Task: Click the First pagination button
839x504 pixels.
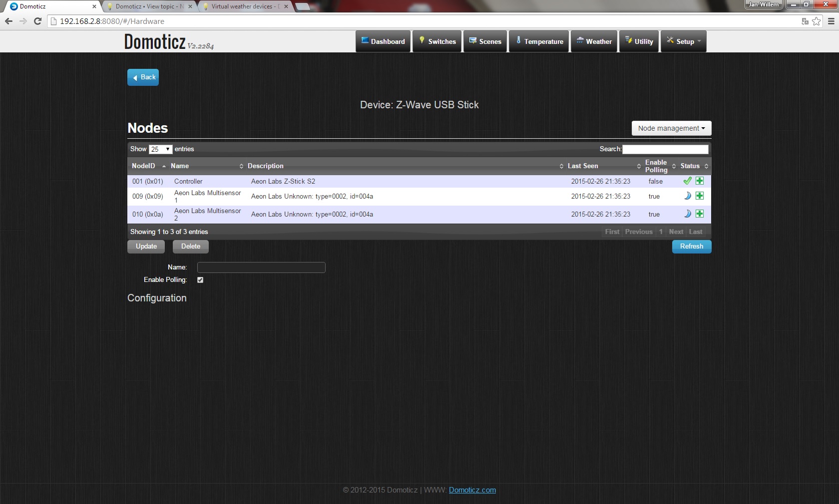Action: point(612,232)
